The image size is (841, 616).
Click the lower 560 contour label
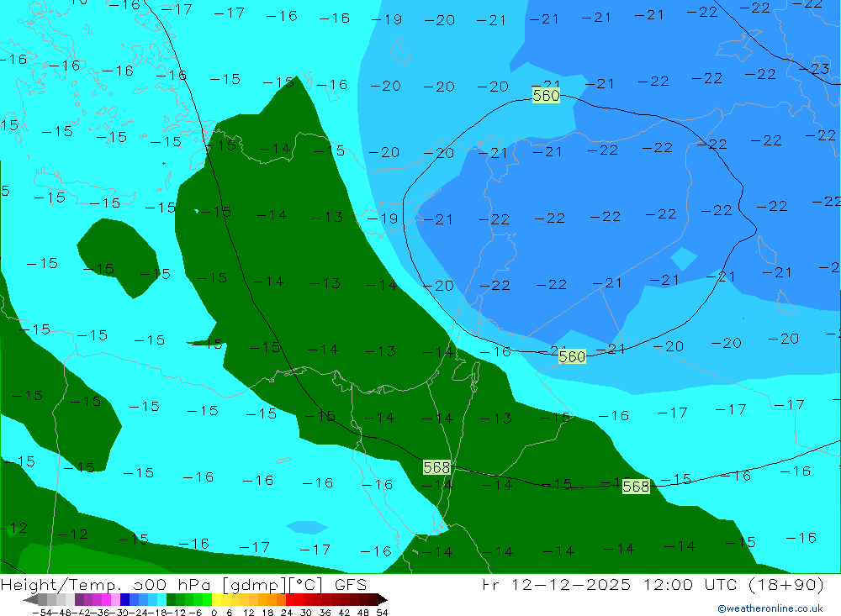[572, 356]
